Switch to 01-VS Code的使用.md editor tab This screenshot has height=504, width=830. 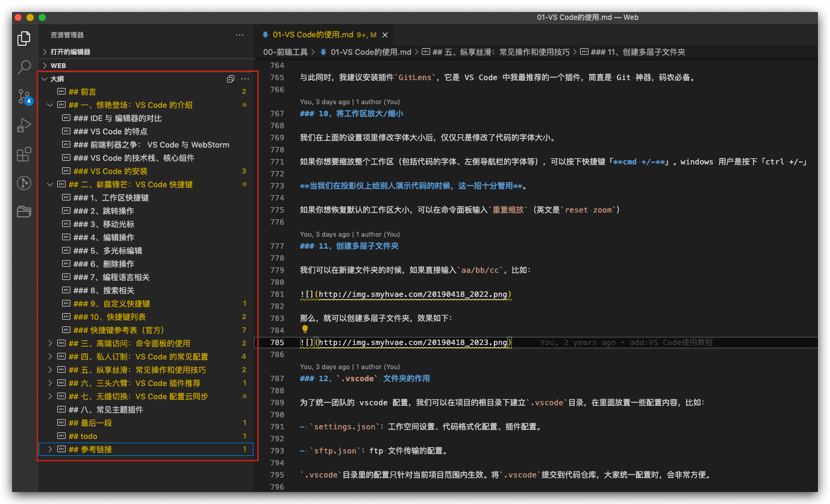pos(324,35)
